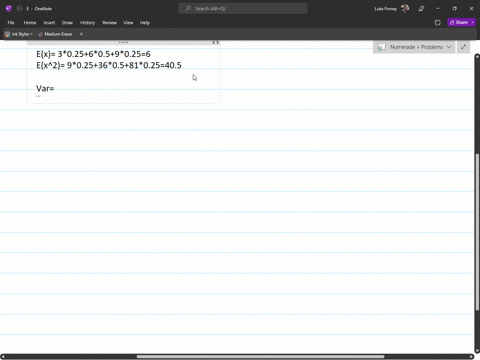Open the History tab
The height and width of the screenshot is (360, 480).
87,23
